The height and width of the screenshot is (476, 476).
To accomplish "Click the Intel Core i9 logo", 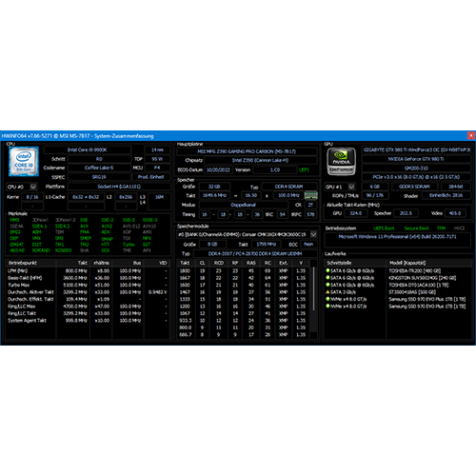I will [24, 161].
